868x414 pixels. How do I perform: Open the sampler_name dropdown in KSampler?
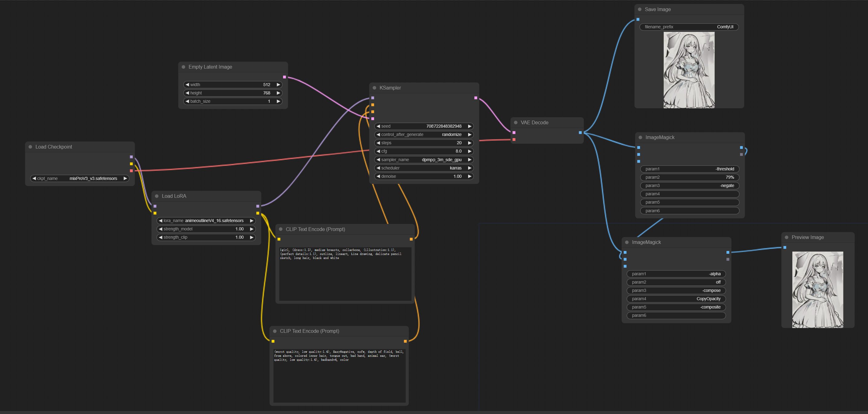tap(424, 160)
